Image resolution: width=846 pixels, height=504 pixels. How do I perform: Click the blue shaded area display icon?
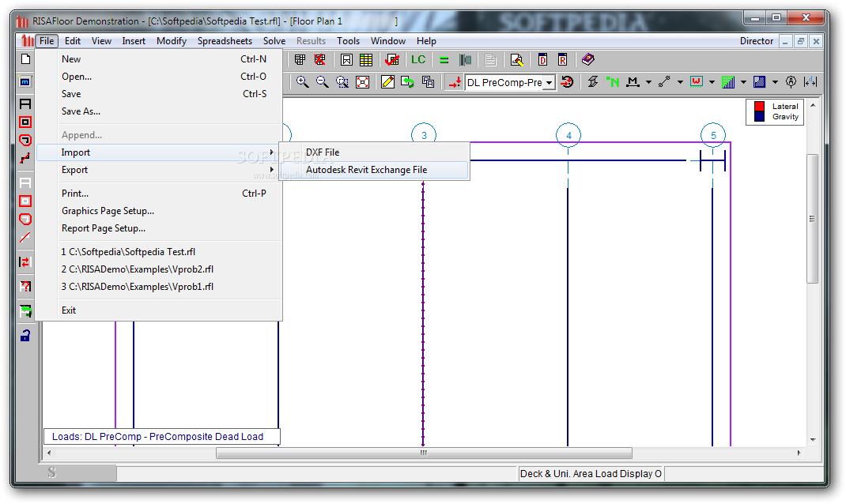click(759, 82)
